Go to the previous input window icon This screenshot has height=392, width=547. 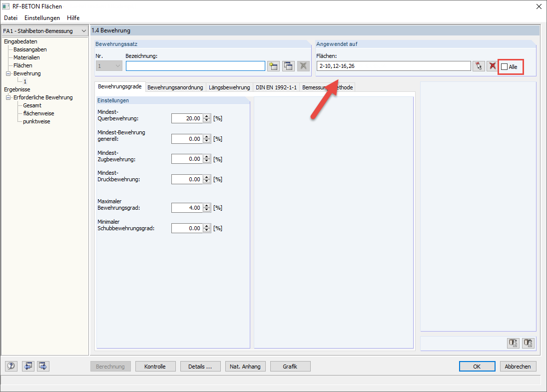click(28, 366)
